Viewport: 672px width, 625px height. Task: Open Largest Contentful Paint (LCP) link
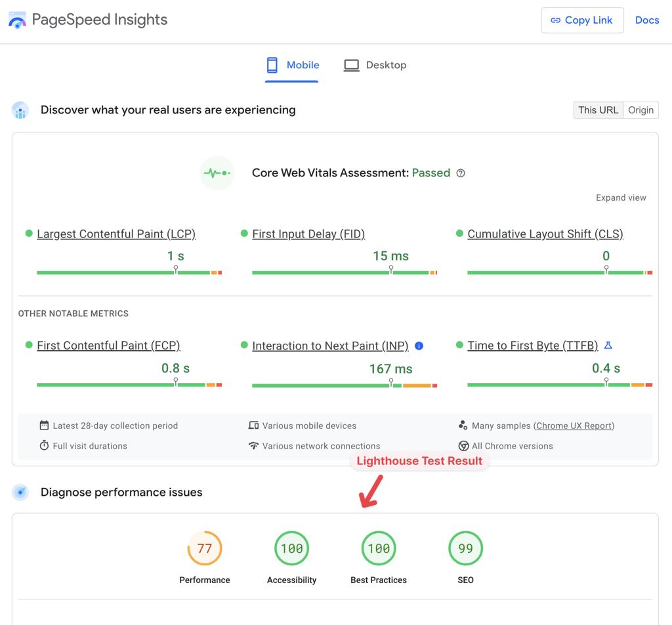(x=116, y=234)
